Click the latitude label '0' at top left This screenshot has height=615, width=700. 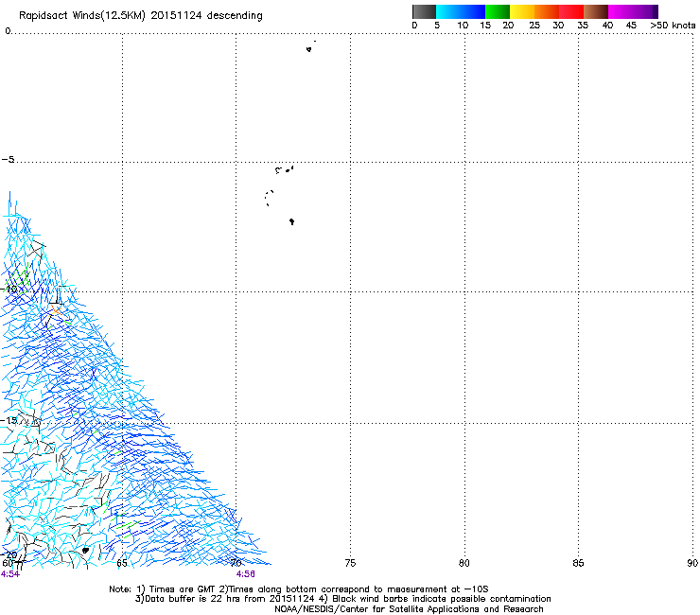coord(8,31)
